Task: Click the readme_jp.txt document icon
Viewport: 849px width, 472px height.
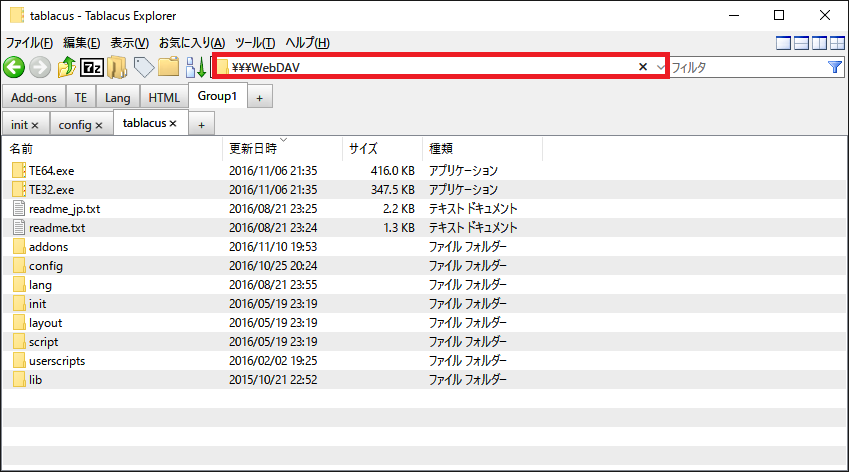Action: pos(19,208)
